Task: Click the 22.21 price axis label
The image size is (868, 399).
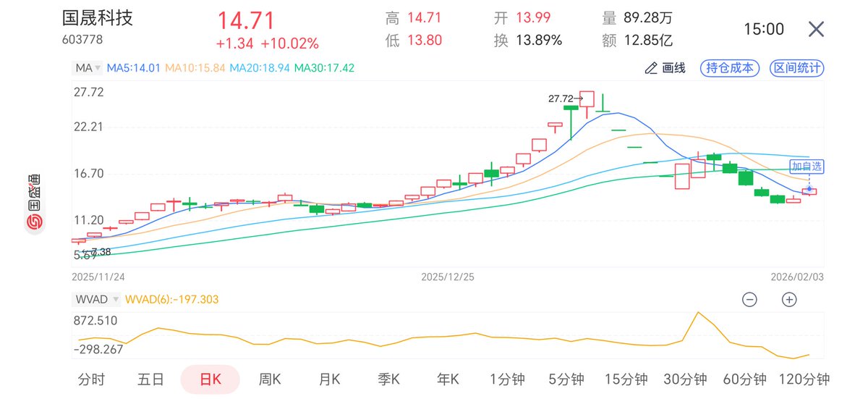Action: [88, 126]
